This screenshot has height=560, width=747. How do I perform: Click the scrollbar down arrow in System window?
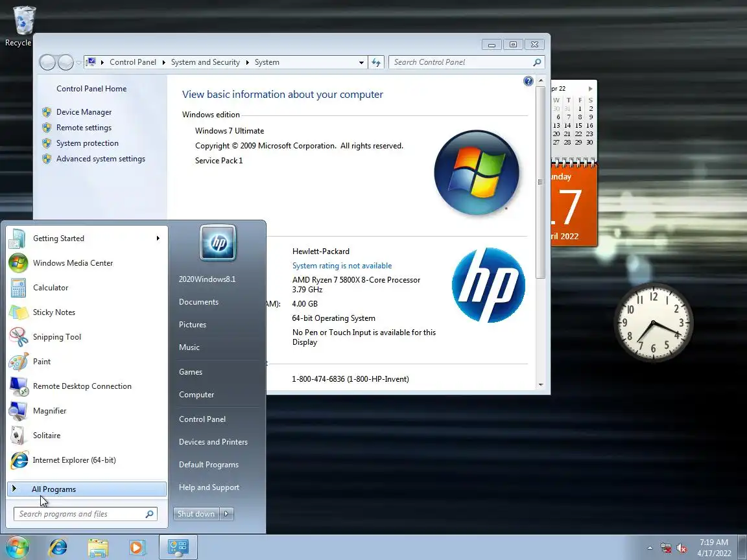point(540,384)
